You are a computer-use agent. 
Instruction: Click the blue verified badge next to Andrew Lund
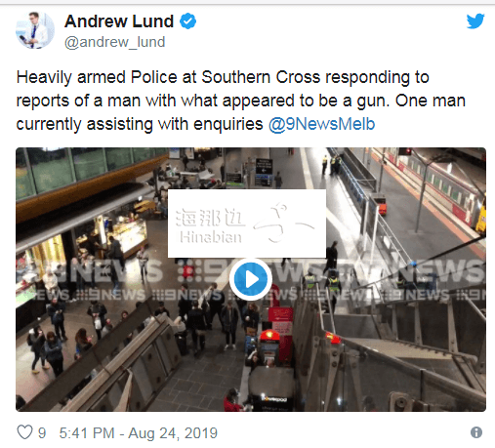pos(188,21)
